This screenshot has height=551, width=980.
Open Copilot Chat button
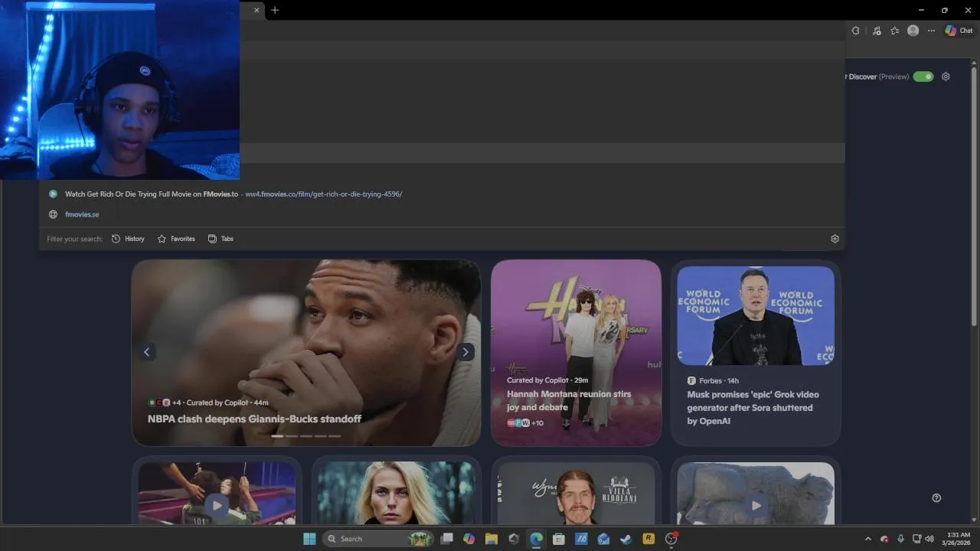point(959,31)
